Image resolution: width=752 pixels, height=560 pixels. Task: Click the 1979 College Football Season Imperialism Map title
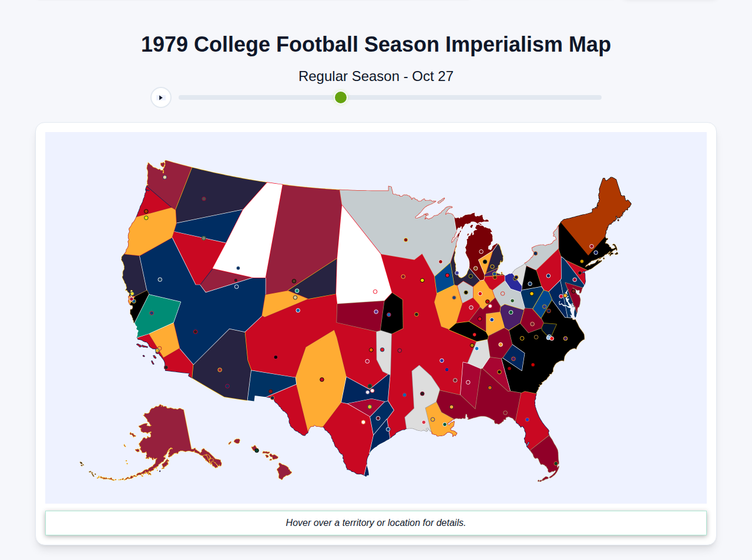pos(376,44)
